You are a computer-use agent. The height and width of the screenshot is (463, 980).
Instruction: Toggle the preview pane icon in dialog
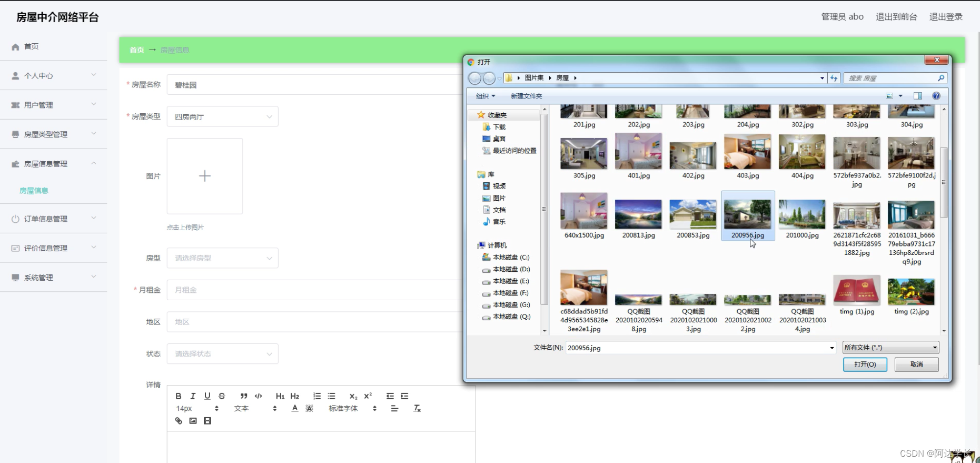(x=918, y=96)
